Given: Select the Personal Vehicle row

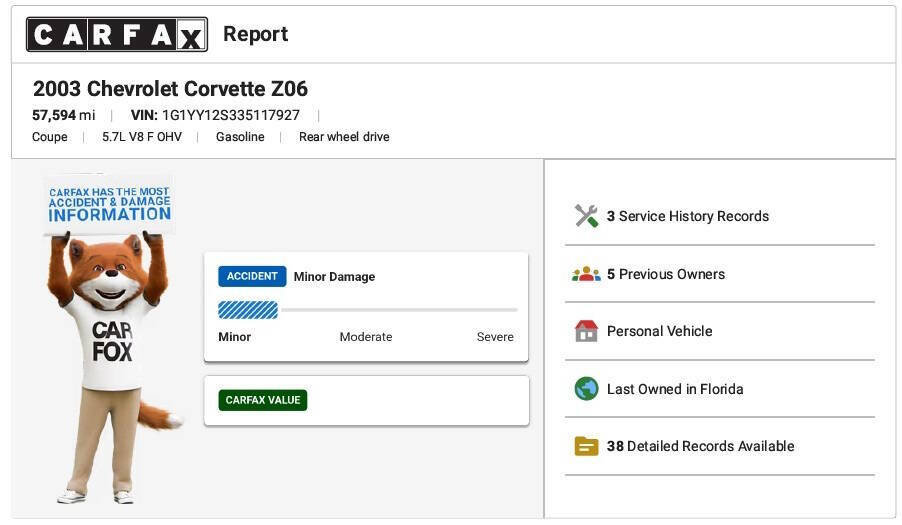Looking at the screenshot, I should tap(720, 331).
